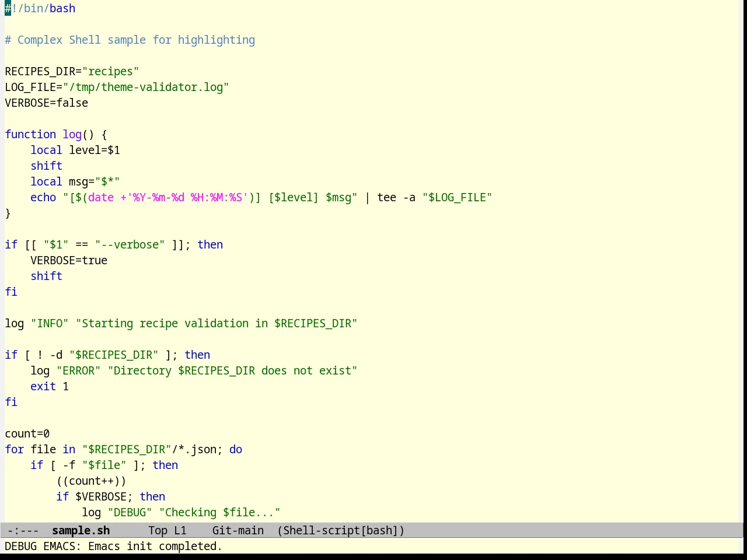The height and width of the screenshot is (560, 747).
Task: Click the log "DEBUG" "Checking $file..." line
Action: (x=181, y=512)
